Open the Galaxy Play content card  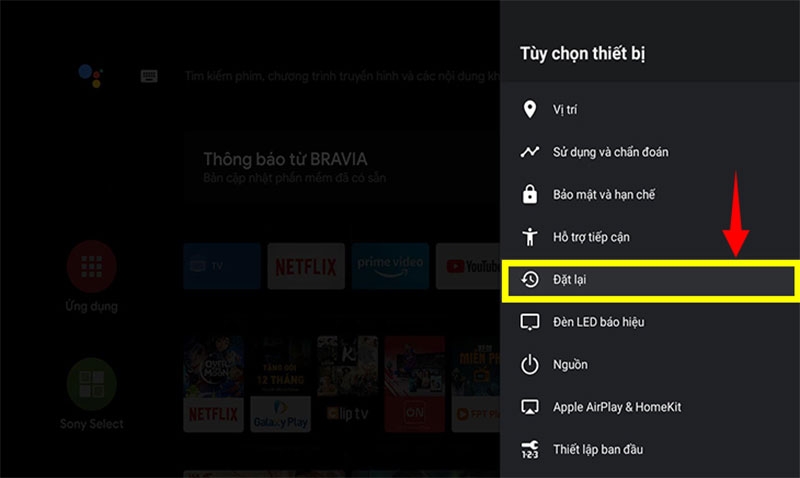point(281,384)
